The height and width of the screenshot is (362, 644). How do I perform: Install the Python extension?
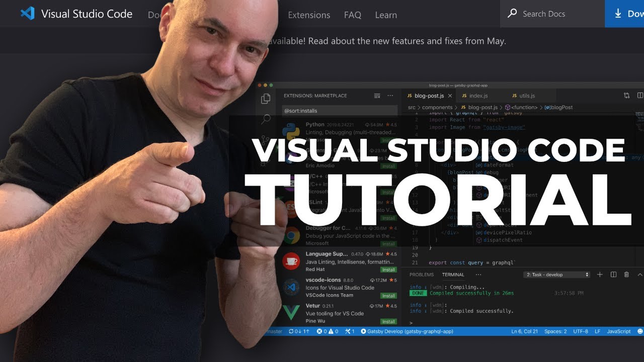(388, 140)
